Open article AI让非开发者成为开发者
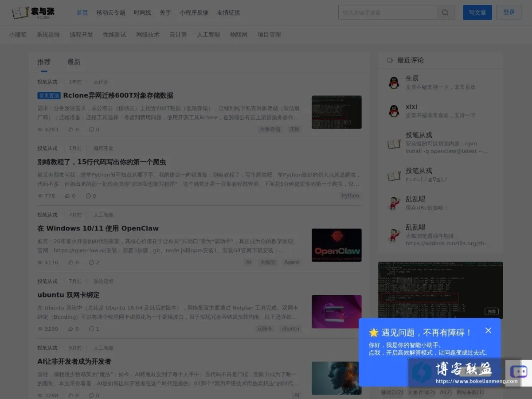This screenshot has width=532, height=399. coord(74,362)
